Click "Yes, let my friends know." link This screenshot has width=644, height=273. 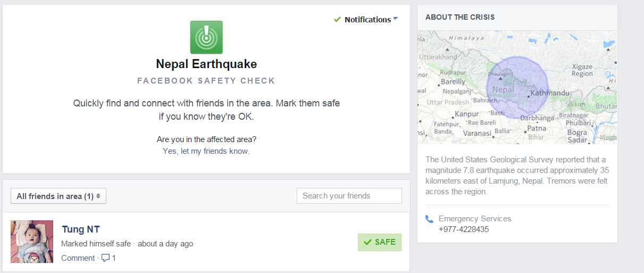tap(206, 151)
